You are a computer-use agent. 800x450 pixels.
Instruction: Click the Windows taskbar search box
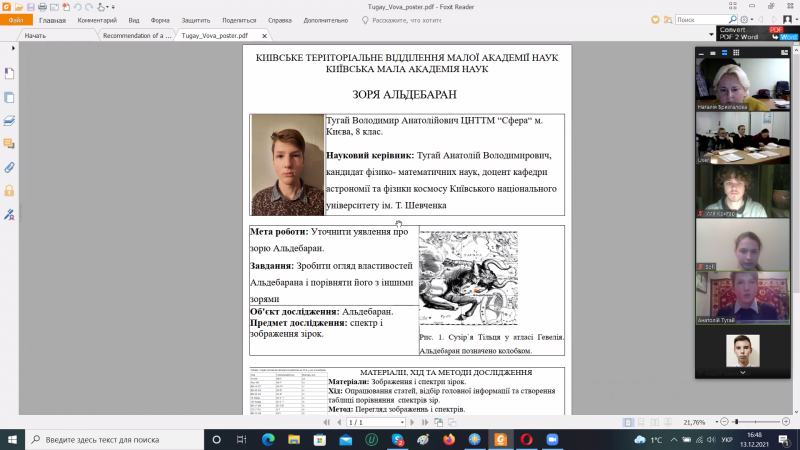114,439
